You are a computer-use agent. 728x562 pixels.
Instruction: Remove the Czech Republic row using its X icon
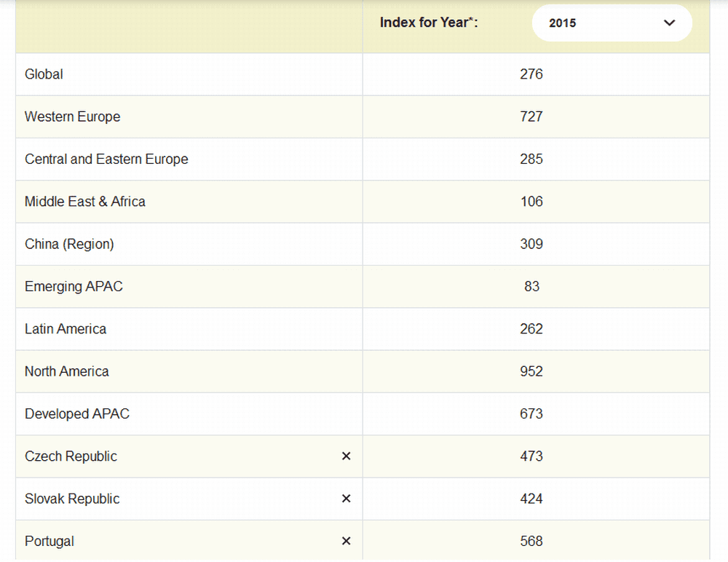tap(346, 456)
